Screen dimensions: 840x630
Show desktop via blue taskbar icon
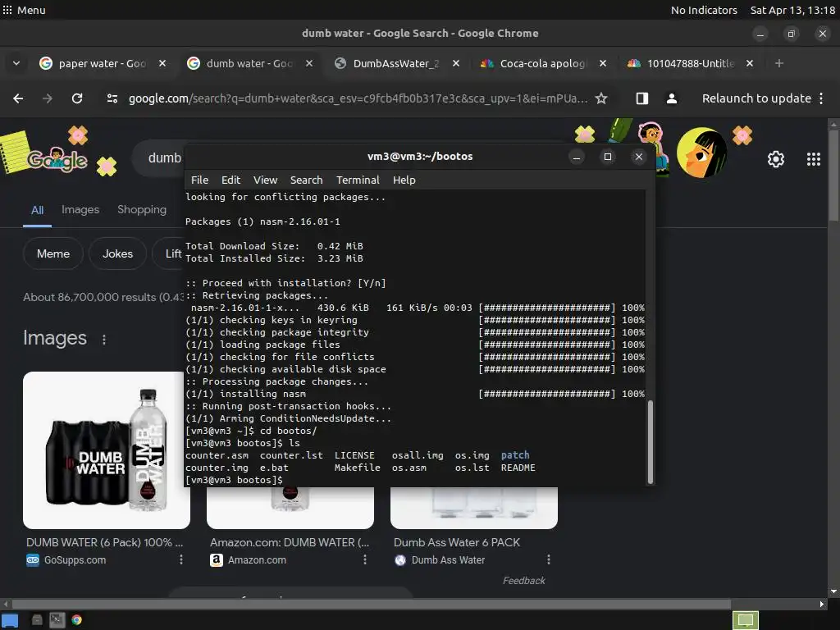(10, 620)
